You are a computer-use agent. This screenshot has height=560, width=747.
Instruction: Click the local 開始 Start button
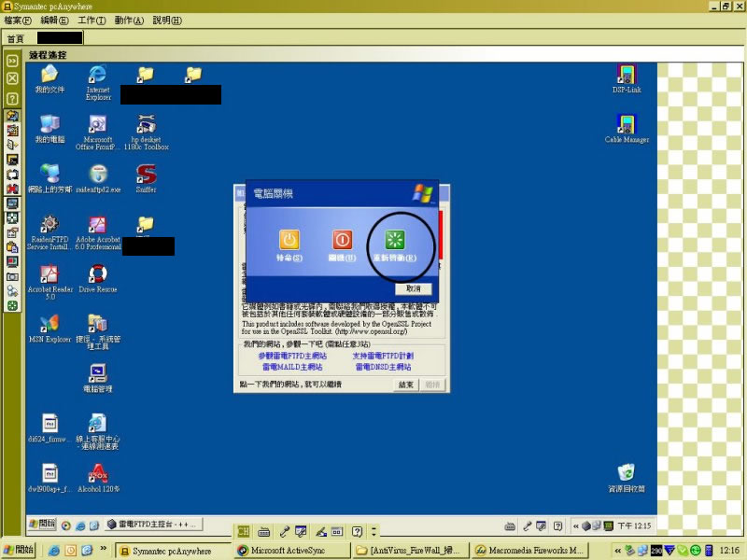pyautogui.click(x=19, y=550)
